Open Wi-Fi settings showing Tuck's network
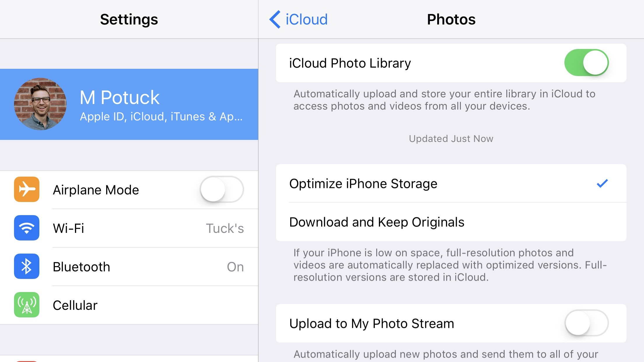Screen dimensions: 644x362 tap(129, 228)
